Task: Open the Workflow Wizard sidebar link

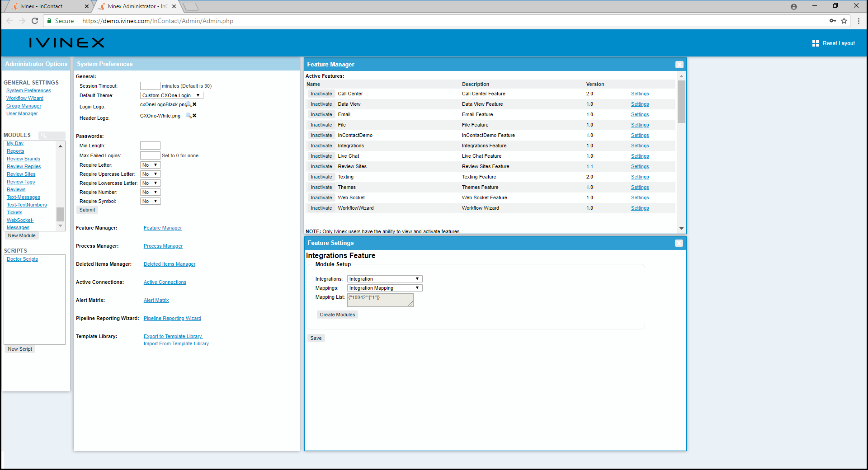Action: click(x=25, y=98)
